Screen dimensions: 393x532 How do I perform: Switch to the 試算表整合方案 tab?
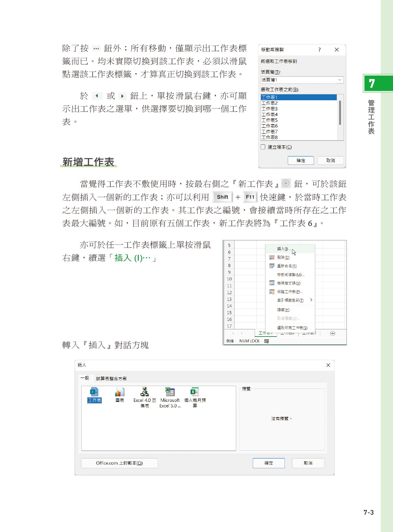coord(112,379)
